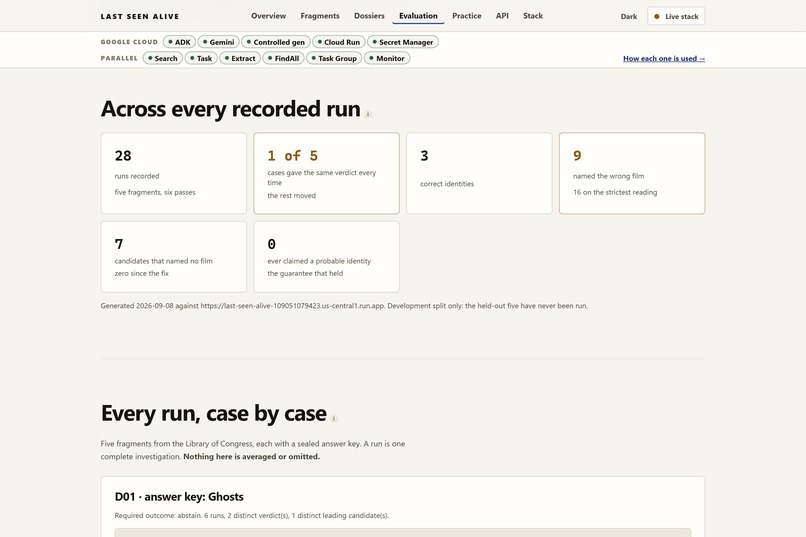This screenshot has height=537, width=806.
Task: Click the 'PARALLEL' label
Action: [119, 58]
